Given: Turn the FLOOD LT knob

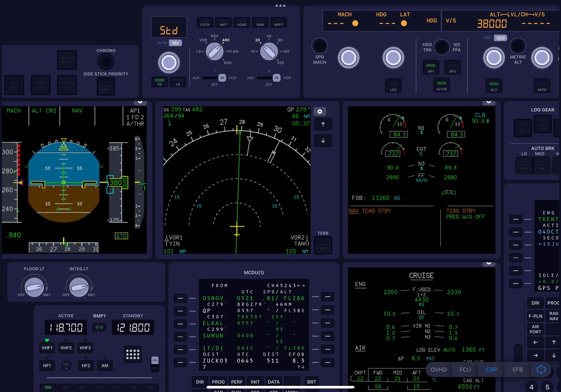Looking at the screenshot, I should pos(34,287).
